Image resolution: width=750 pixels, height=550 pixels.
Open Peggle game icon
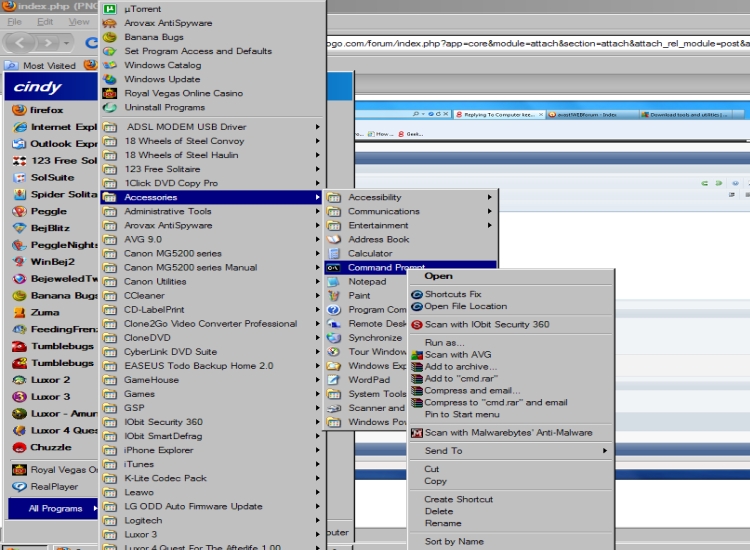pos(19,211)
